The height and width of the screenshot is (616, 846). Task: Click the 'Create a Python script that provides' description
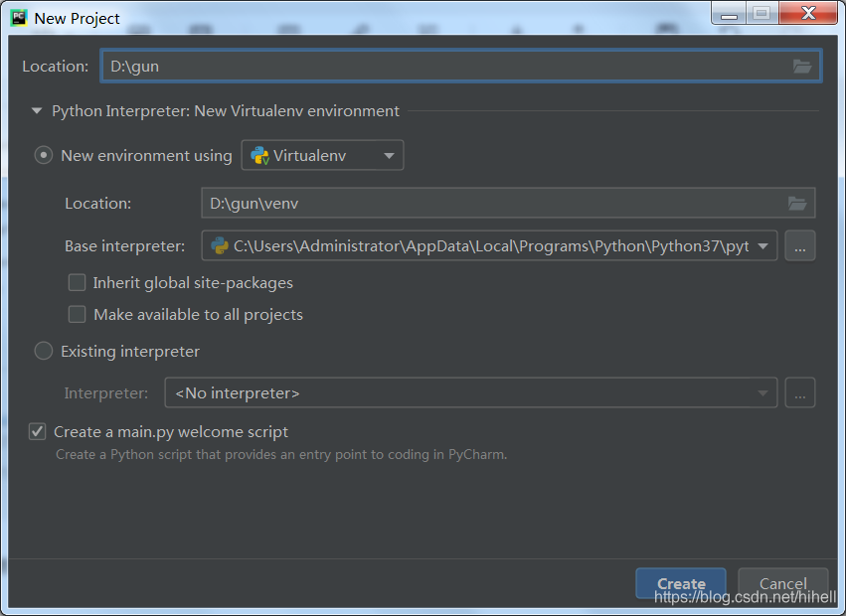(x=281, y=455)
